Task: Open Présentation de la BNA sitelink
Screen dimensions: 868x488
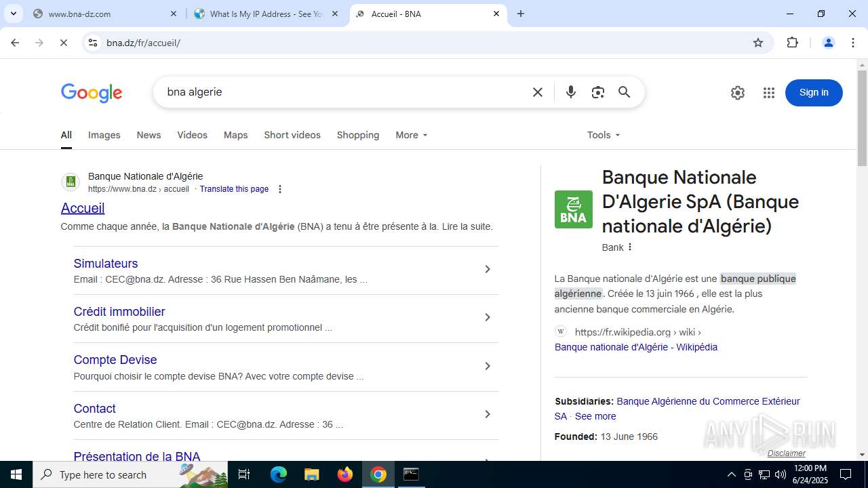Action: [137, 456]
